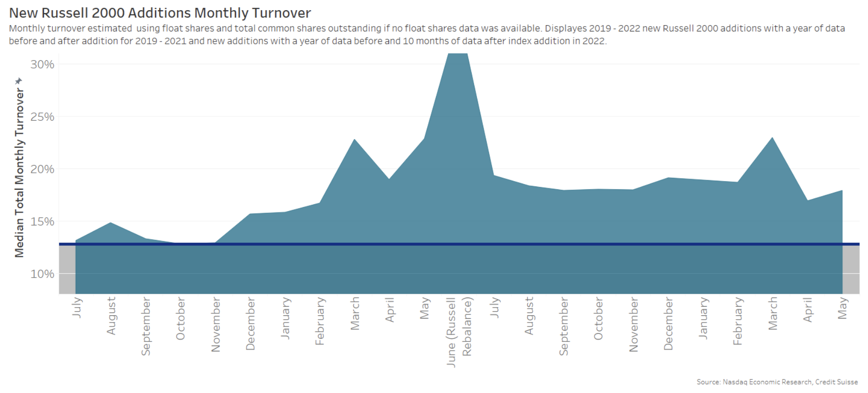Click the final 'May' label on x-axis
Image resolution: width=868 pixels, height=393 pixels.
tap(842, 308)
